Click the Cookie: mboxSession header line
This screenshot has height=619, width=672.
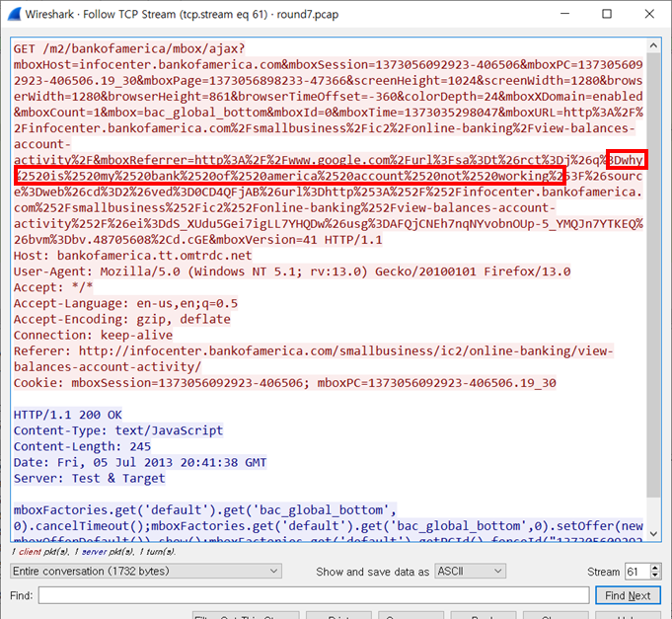[x=285, y=382]
